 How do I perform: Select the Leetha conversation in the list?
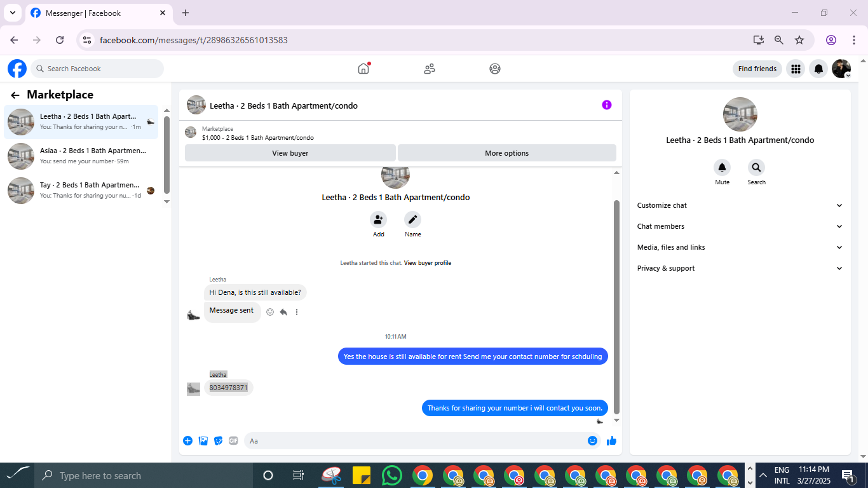[81, 122]
